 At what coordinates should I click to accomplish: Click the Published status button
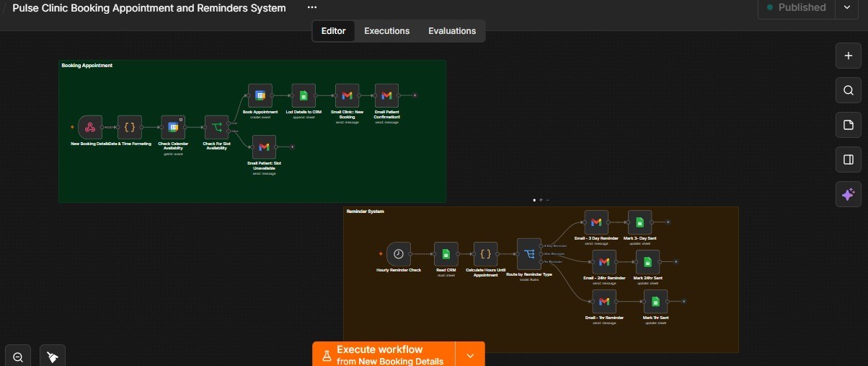pyautogui.click(x=797, y=7)
